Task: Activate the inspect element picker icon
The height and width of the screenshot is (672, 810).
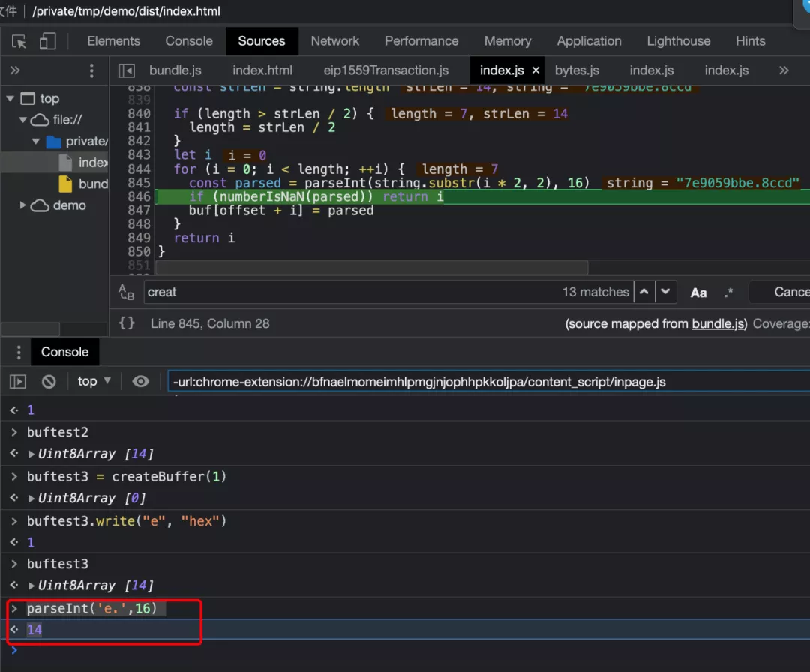Action: 19,41
